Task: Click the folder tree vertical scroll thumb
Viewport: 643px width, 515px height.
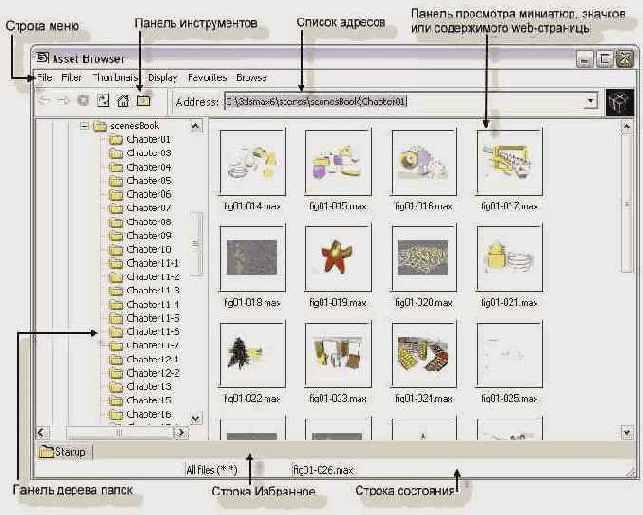Action: pyautogui.click(x=196, y=244)
